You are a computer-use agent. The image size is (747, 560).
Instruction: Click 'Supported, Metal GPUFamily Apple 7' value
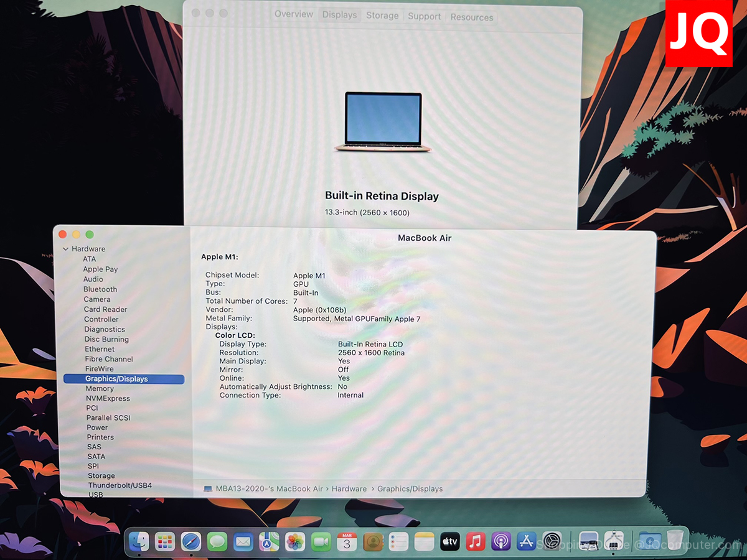[357, 319]
